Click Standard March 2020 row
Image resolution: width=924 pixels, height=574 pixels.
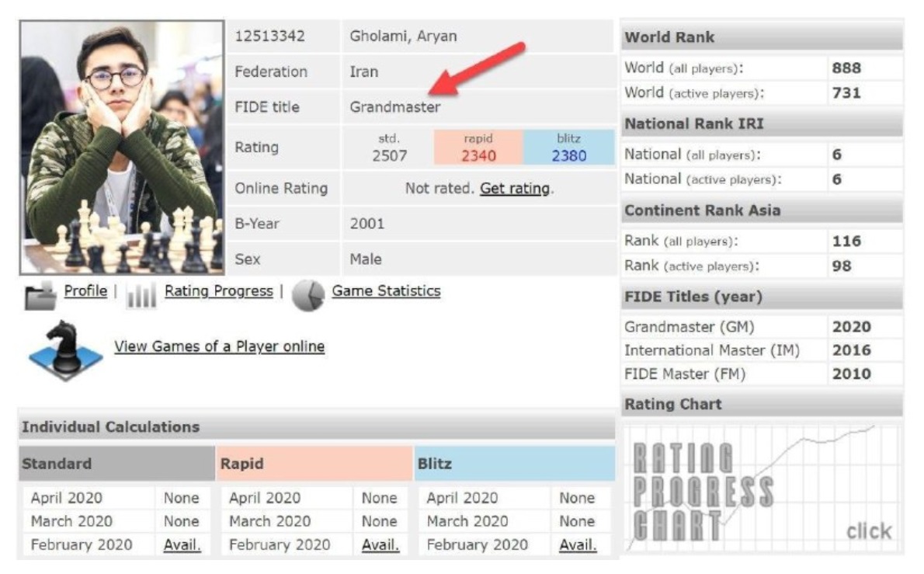(116, 521)
